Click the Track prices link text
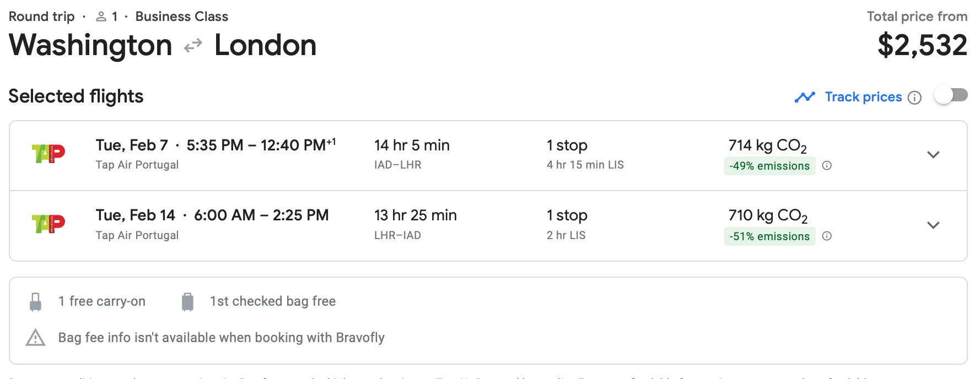 (x=863, y=97)
